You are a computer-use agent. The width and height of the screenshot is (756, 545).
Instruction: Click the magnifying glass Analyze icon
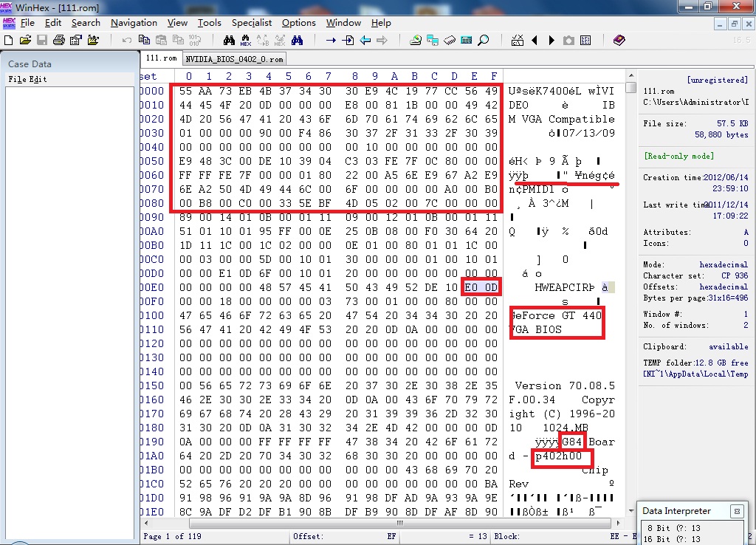[x=483, y=41]
